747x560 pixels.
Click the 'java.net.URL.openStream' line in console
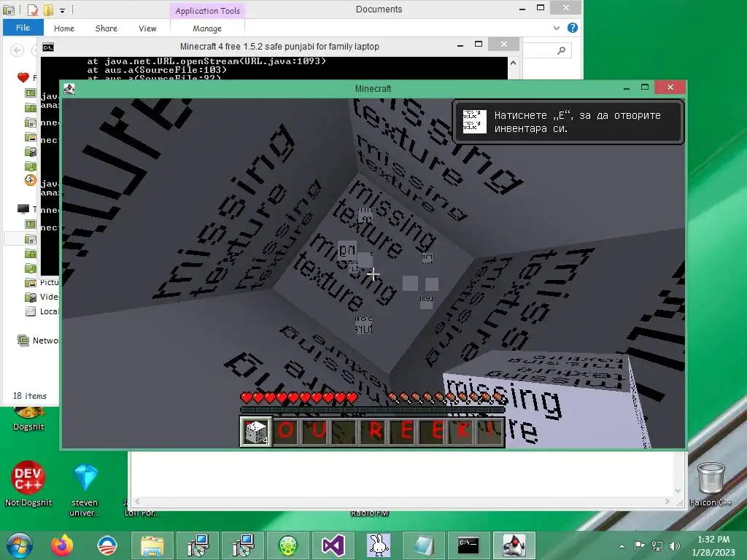[x=206, y=61]
